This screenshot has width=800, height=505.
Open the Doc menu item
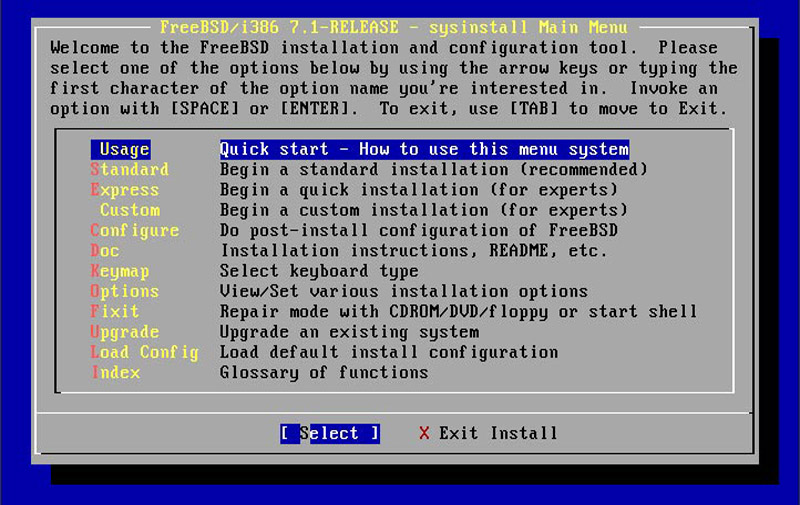[105, 251]
